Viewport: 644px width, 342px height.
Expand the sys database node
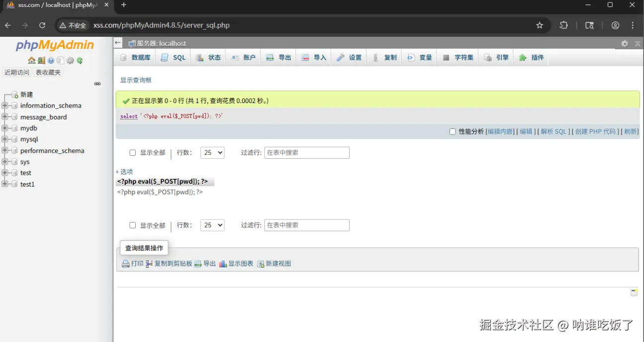pos(5,162)
